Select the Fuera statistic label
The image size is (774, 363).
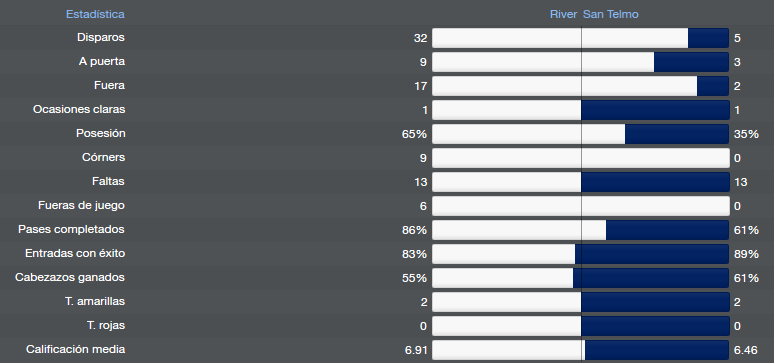point(109,85)
